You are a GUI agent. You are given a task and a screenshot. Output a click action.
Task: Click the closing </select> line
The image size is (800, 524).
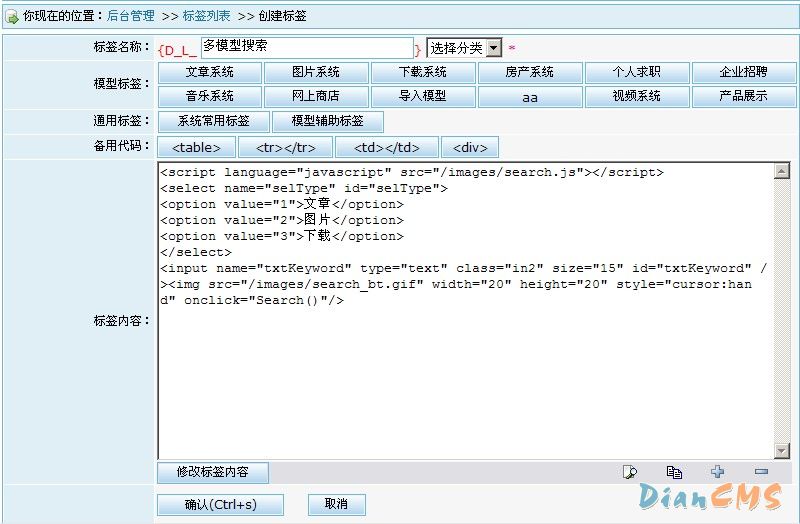[x=196, y=252]
